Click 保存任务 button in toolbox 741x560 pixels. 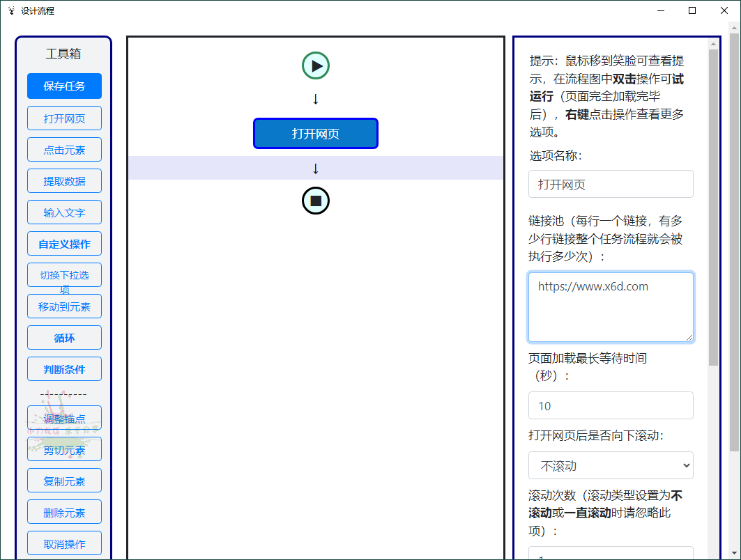tap(64, 86)
